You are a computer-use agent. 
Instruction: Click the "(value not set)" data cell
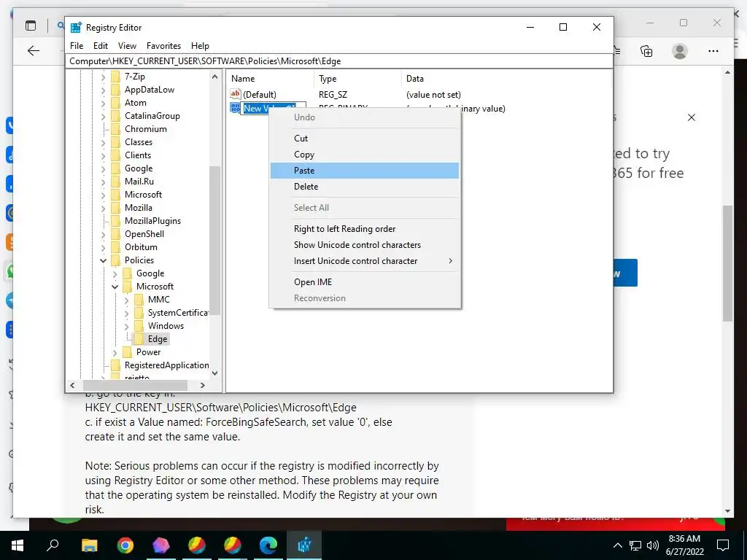[x=433, y=95]
